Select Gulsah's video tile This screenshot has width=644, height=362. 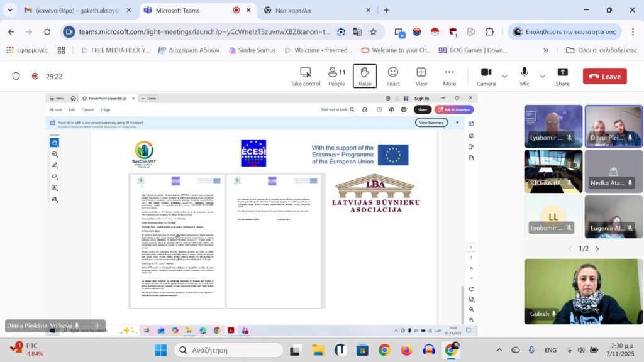(583, 291)
